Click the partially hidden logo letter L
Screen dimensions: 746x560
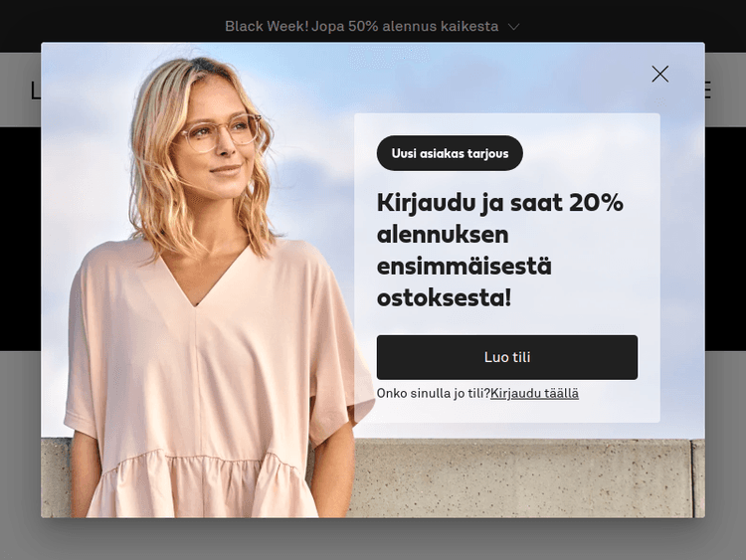35,91
